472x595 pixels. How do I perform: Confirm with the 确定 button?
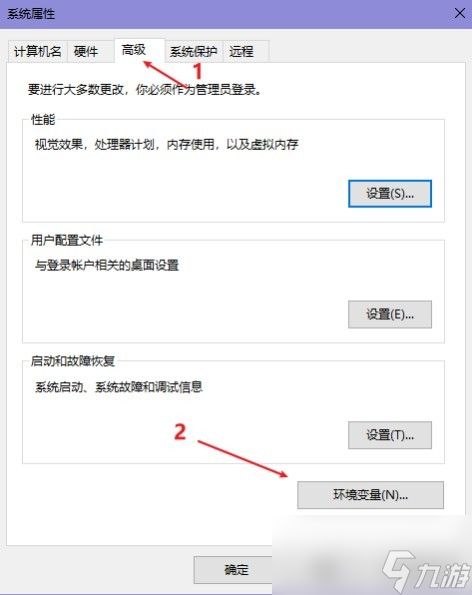pos(235,570)
